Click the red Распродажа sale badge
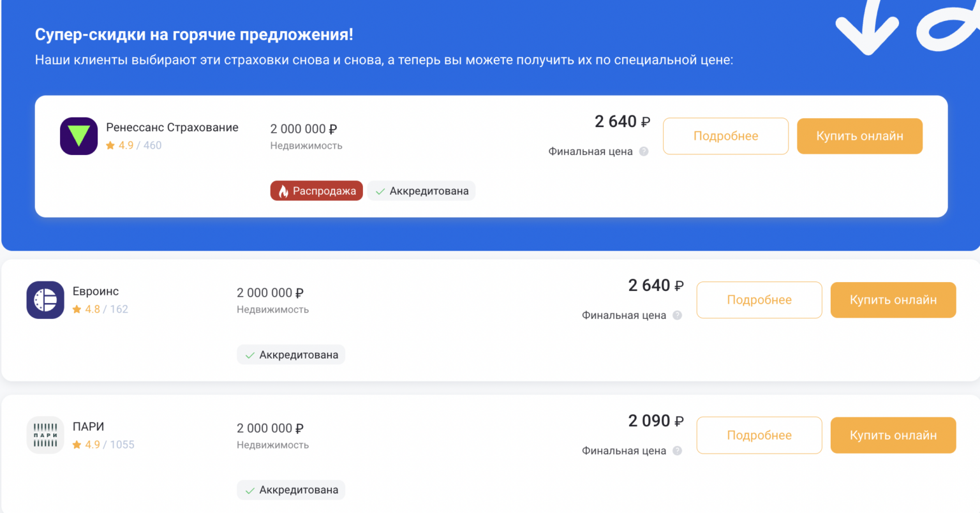Screen dimensions: 980x513 (x=316, y=191)
